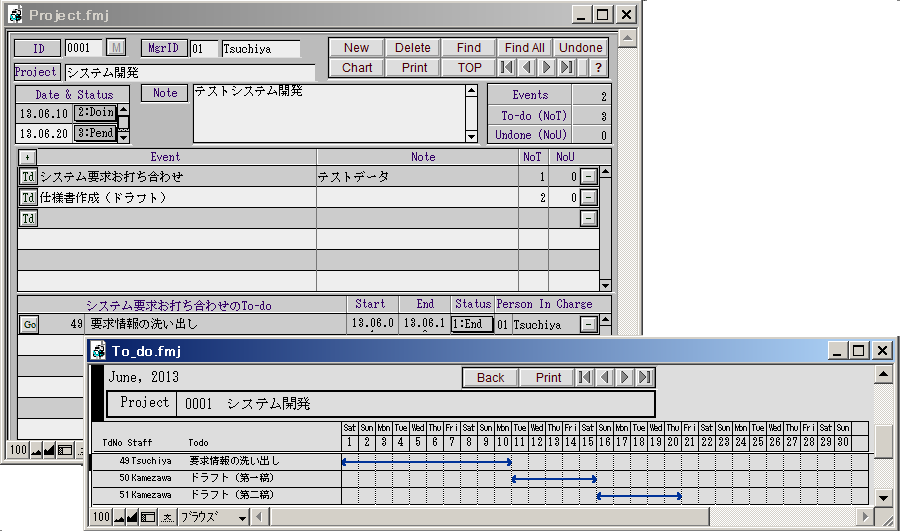Viewport: 900px width, 531px height.
Task: Click Date field 13.06.10
Action: click(44, 113)
